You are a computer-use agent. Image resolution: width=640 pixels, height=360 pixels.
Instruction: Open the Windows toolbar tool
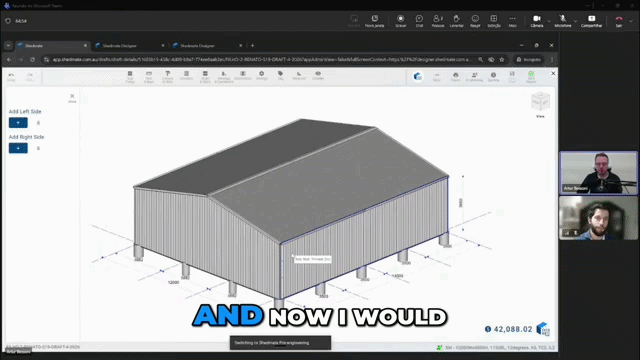click(x=186, y=76)
